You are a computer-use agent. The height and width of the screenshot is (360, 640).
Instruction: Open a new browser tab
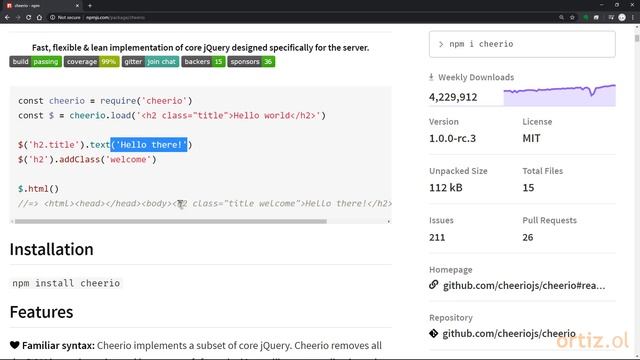(x=90, y=6)
